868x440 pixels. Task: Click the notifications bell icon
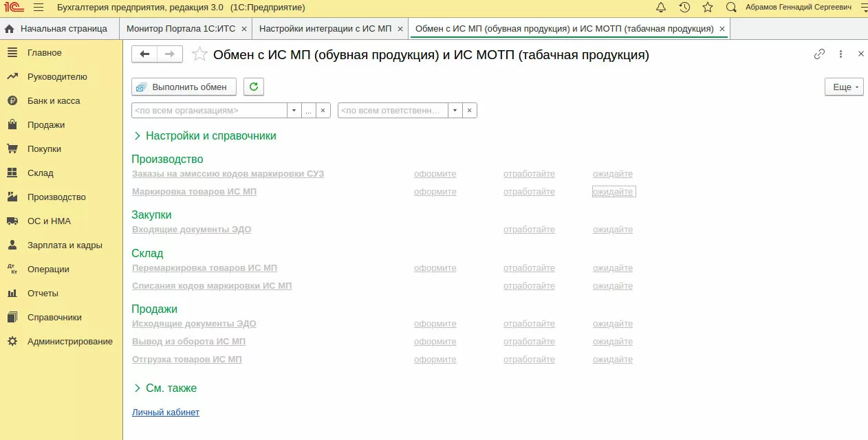[661, 8]
